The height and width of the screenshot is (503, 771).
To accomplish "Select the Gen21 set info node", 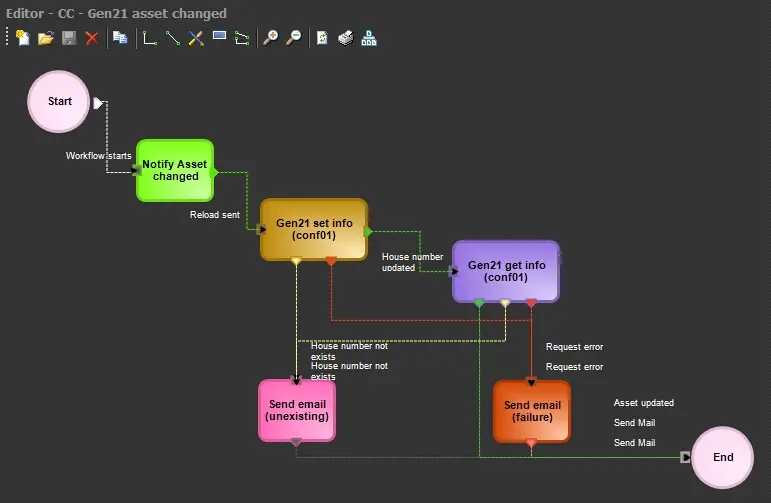I will pos(314,229).
